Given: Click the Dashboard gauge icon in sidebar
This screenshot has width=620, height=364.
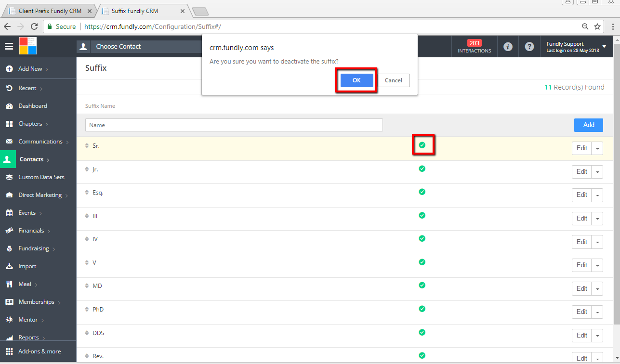Looking at the screenshot, I should (9, 106).
